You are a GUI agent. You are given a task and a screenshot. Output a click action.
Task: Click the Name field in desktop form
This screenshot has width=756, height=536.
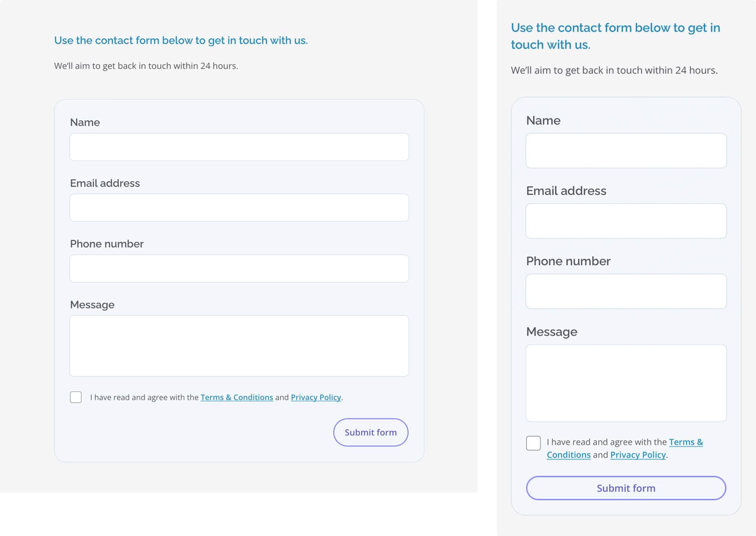click(x=239, y=147)
